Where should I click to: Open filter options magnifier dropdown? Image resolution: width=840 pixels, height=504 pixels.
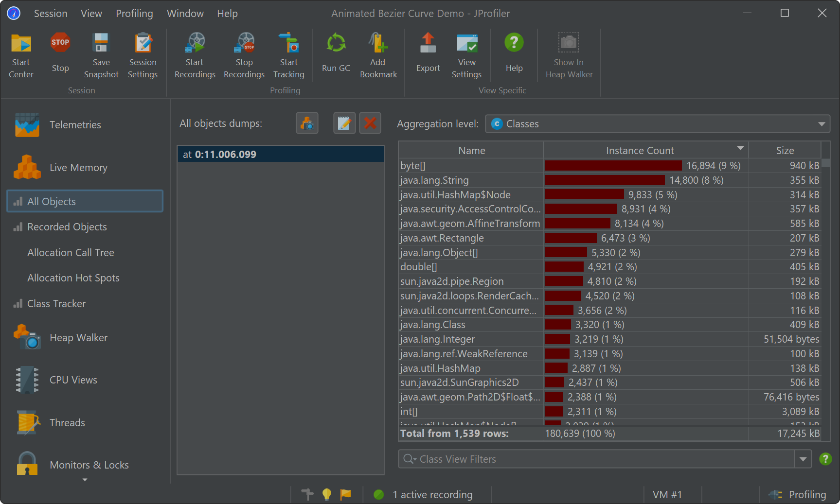tap(410, 459)
